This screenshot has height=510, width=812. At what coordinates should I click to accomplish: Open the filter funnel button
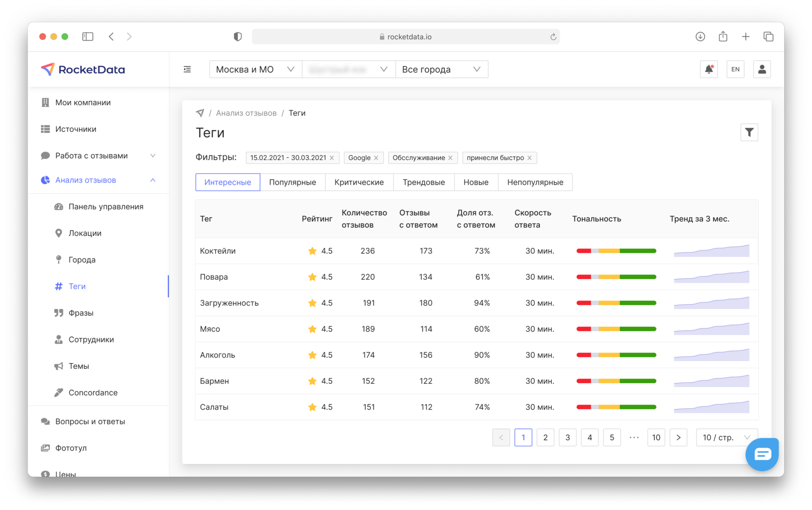(749, 132)
